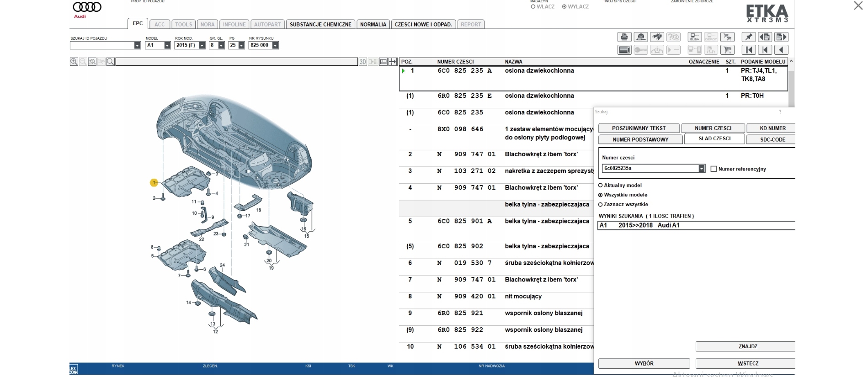Screen dimensions: 868x377
Task: Open the NR RYSUNKU 825-000 dropdown
Action: pyautogui.click(x=275, y=45)
